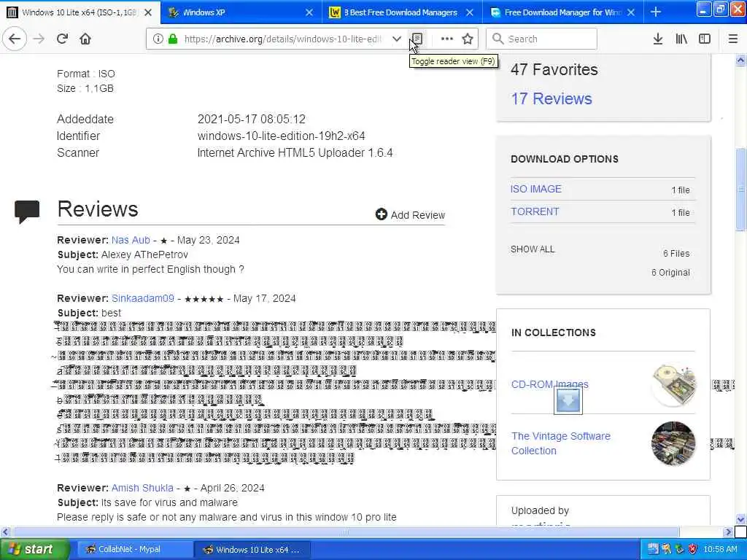Click the horizontal scrollbar left arrow

pos(5,532)
